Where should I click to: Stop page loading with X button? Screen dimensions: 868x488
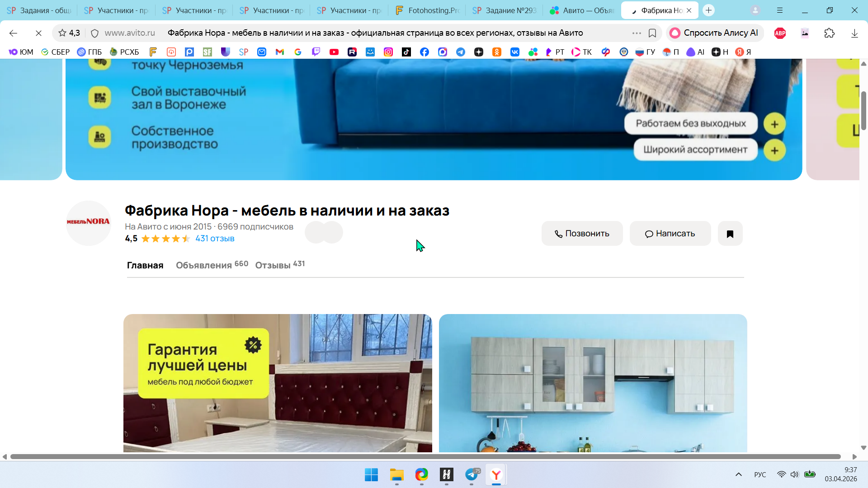(38, 33)
